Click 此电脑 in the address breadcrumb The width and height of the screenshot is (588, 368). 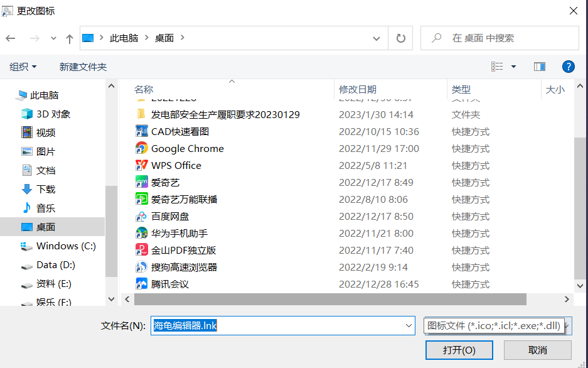point(124,38)
